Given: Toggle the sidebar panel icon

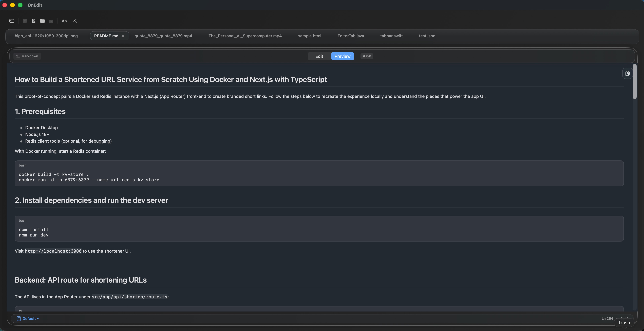Looking at the screenshot, I should [x=12, y=21].
